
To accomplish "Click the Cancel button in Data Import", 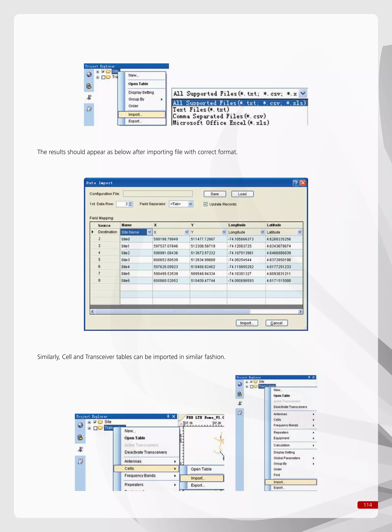I will [x=276, y=323].
